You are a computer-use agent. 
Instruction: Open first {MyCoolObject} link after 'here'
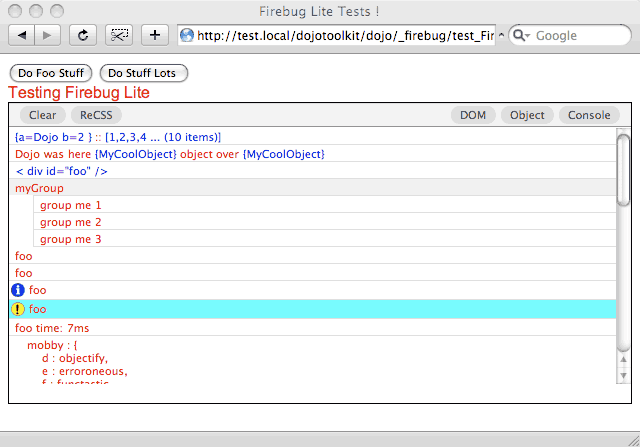point(136,154)
